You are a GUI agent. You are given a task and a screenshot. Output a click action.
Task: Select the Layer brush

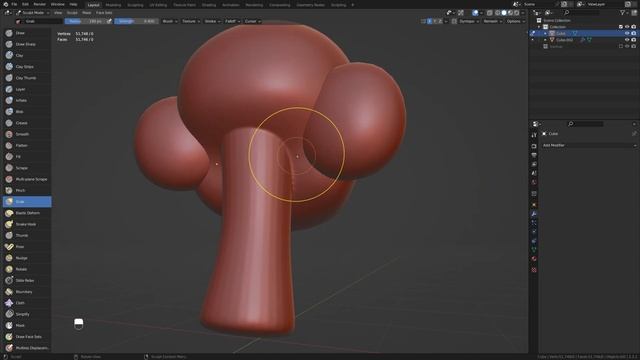27,89
